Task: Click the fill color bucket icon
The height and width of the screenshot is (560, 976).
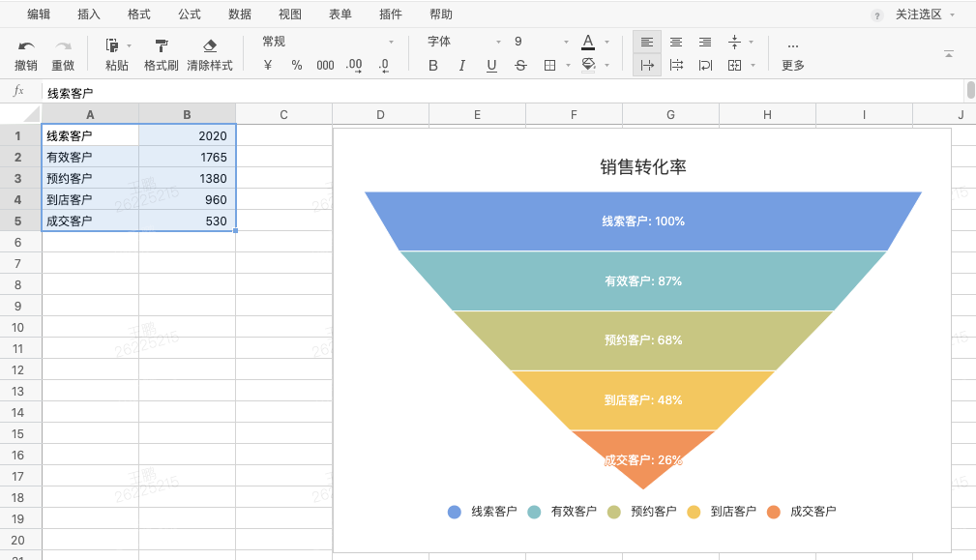Action: [x=588, y=66]
